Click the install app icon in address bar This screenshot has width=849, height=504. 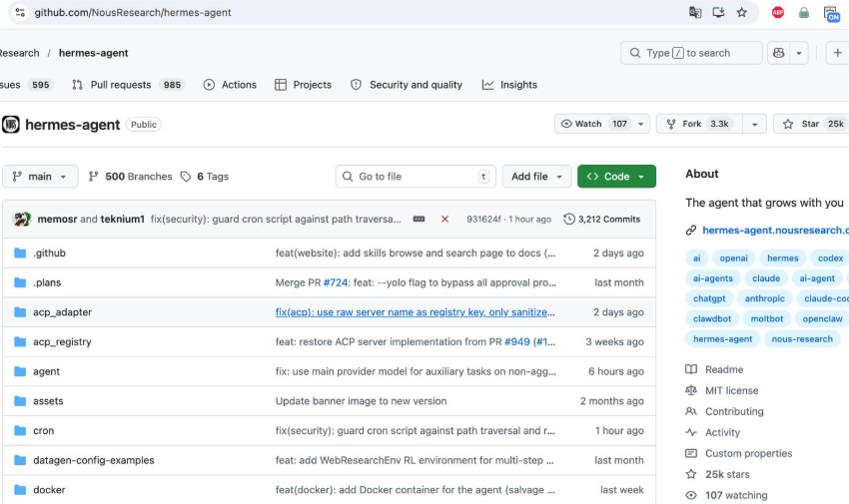click(x=718, y=12)
